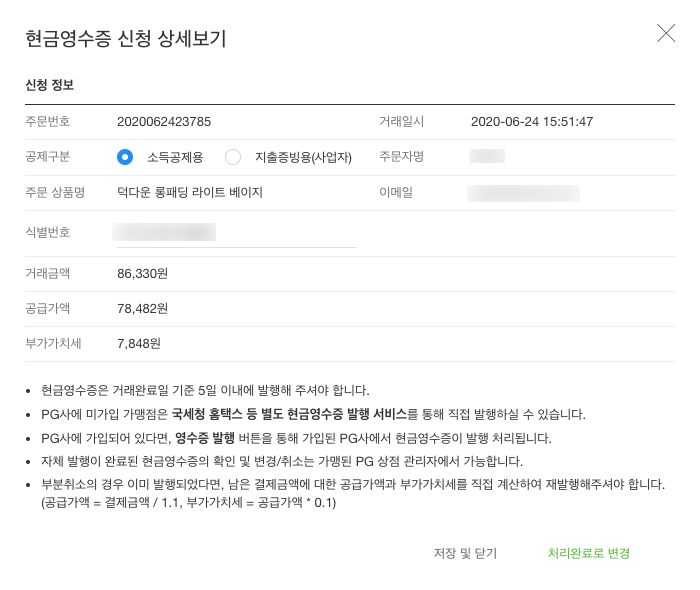Click the green 처리완료로 변경 button

tap(588, 553)
